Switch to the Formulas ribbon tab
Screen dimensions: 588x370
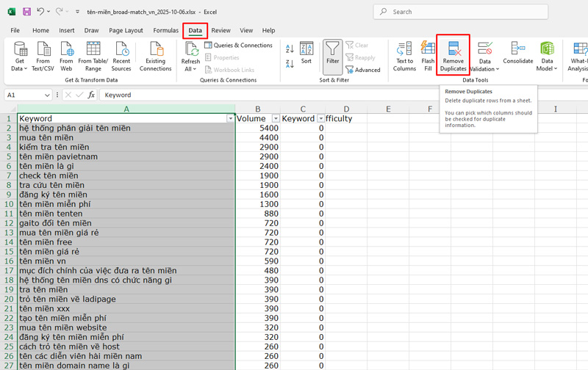point(165,30)
